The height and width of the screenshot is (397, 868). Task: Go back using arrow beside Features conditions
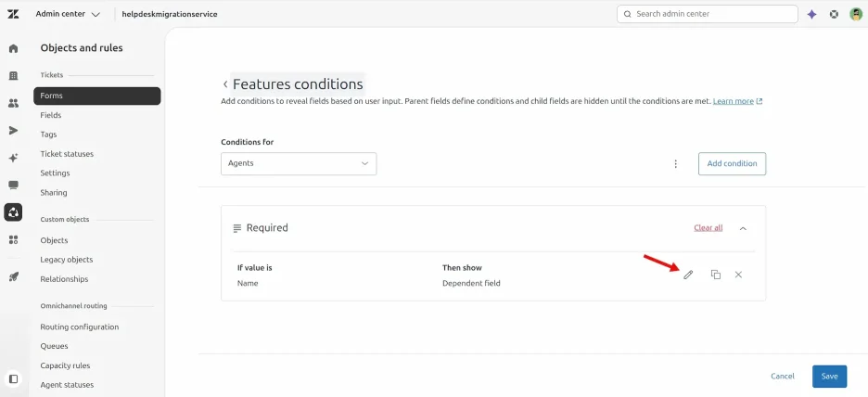click(x=224, y=84)
